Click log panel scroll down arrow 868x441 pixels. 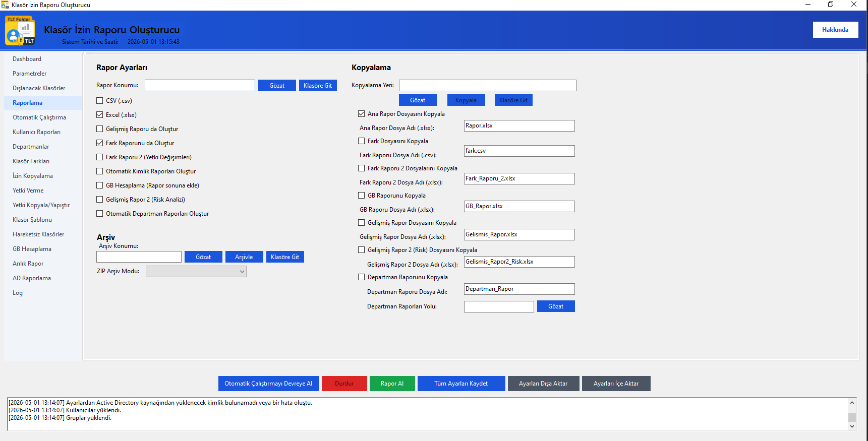(x=852, y=426)
